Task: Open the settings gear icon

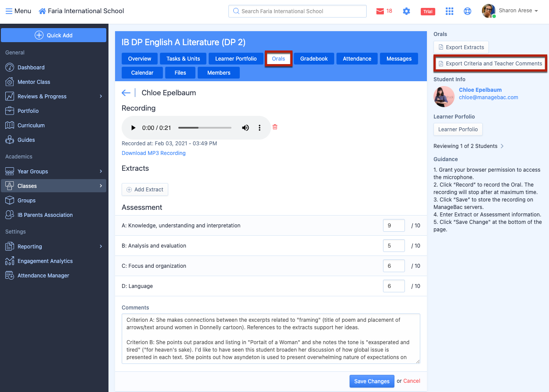Action: point(406,11)
